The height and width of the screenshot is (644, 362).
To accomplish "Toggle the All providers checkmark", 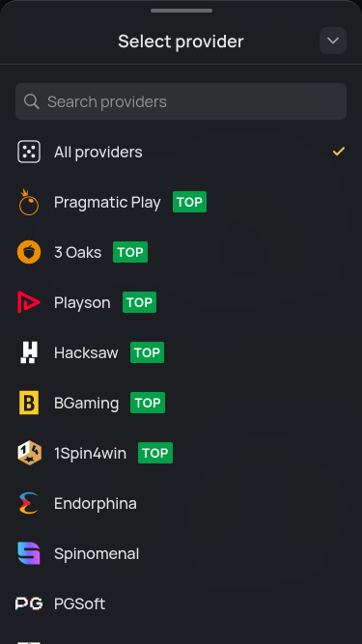I will [x=339, y=152].
